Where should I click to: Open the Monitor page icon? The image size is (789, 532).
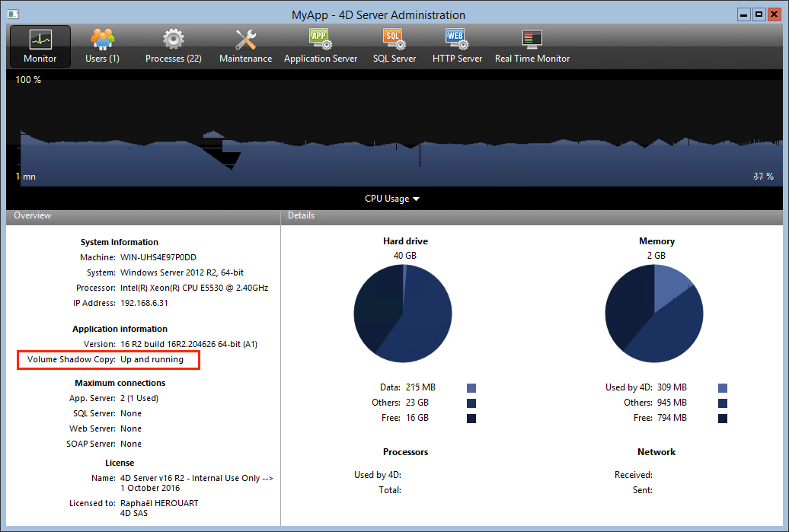(40, 40)
